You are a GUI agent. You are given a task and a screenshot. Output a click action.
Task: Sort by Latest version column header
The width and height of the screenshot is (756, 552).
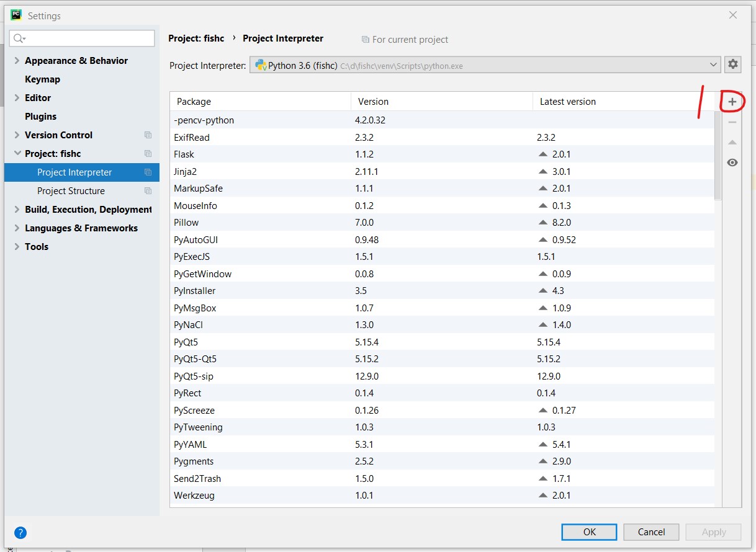point(623,102)
